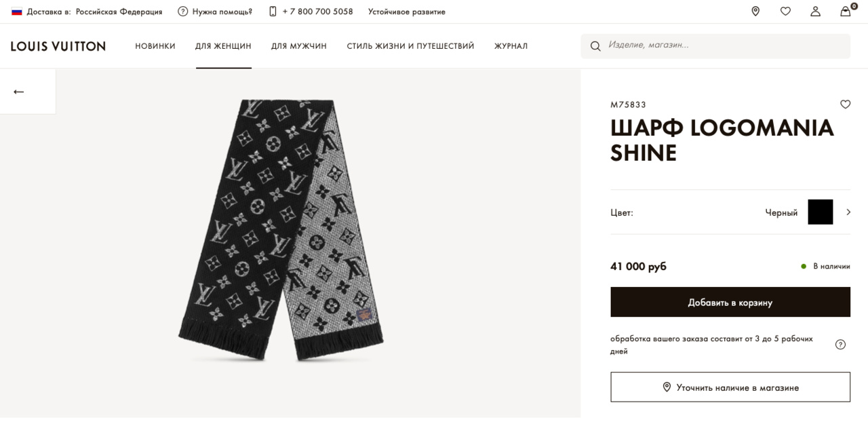Expand the color options chevron
This screenshot has height=422, width=868.
848,212
